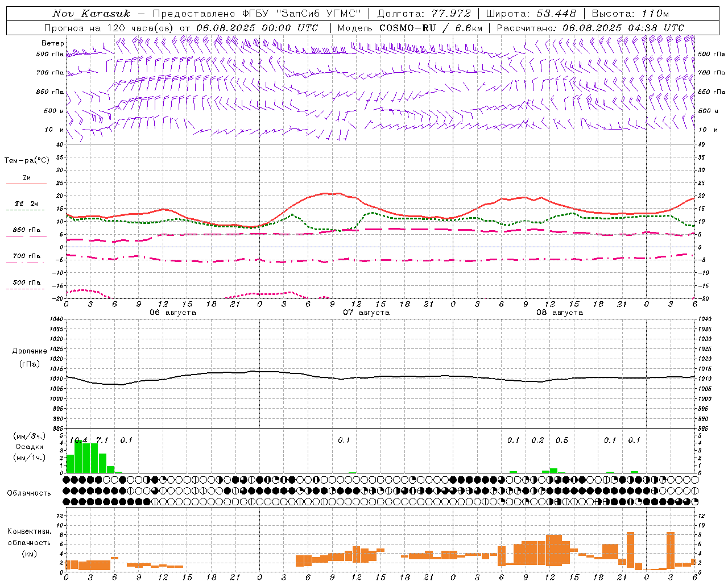Click the "(гПа)" unit label under Давление
The height and width of the screenshot is (582, 728).
(x=30, y=364)
